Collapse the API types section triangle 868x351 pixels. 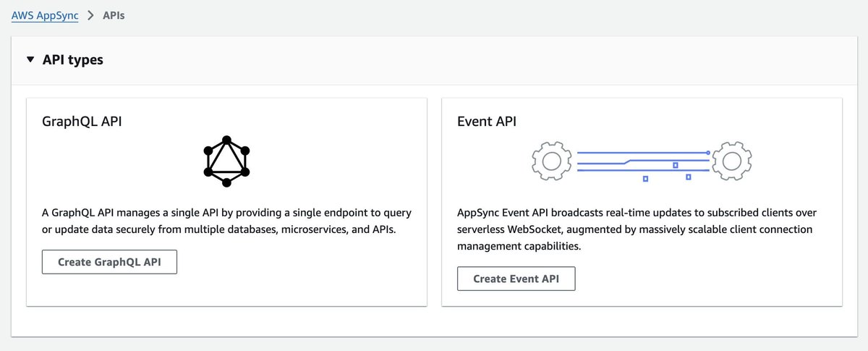(x=30, y=60)
